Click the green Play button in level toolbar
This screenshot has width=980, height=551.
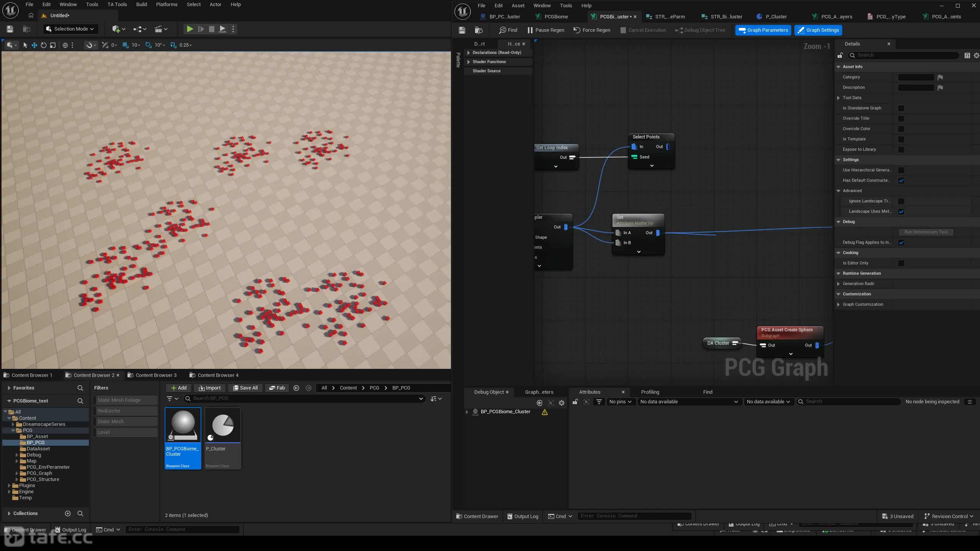[x=189, y=29]
